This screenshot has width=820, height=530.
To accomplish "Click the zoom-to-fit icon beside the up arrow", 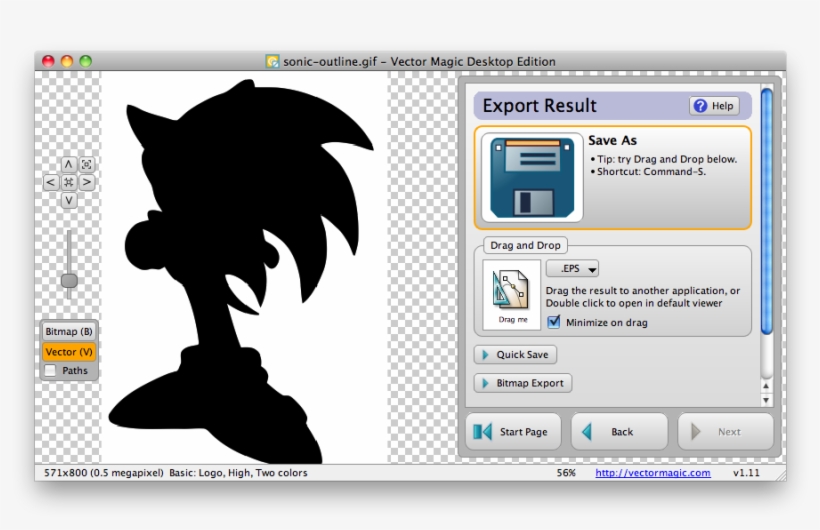I will coord(87,164).
